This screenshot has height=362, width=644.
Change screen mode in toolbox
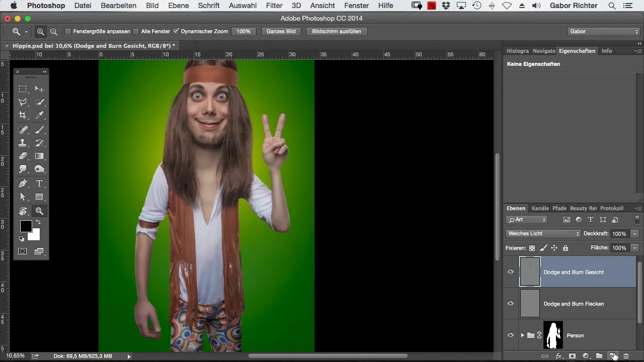39,251
